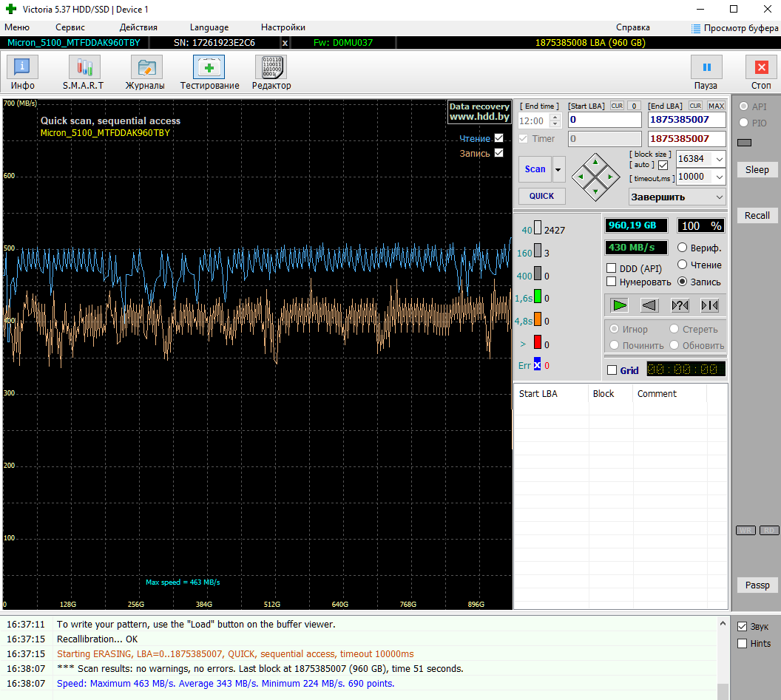Stop the scan with Стоп
781x700 pixels.
[x=761, y=72]
